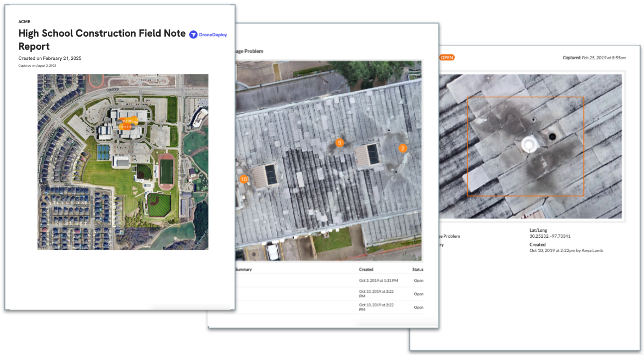Click the 'Captured on August 2, 2022' text
644x362 pixels.
[37, 66]
